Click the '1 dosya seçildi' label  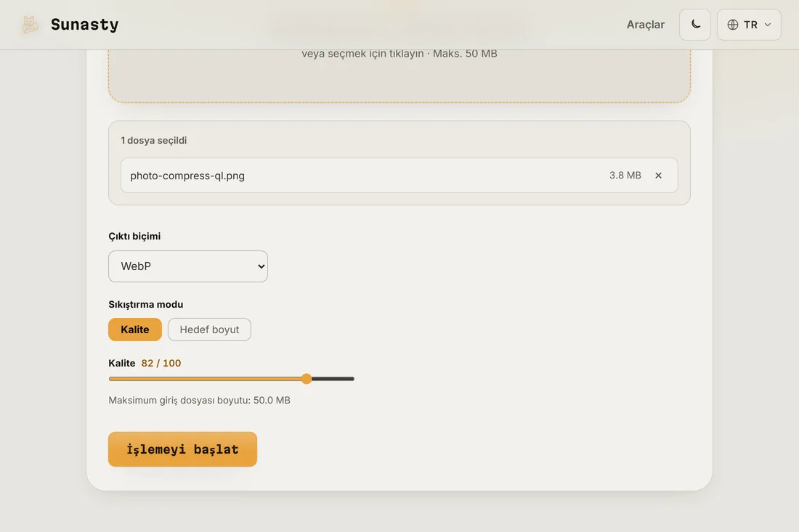154,141
